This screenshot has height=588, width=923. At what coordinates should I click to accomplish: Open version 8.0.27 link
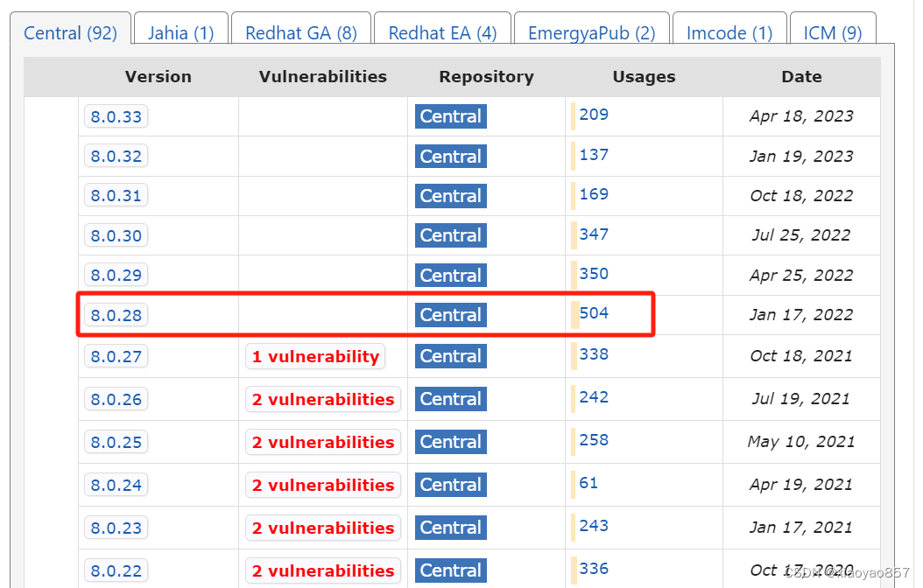[116, 356]
